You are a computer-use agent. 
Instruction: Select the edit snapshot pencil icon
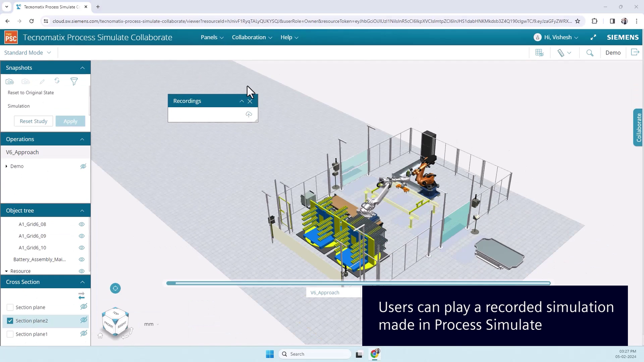pyautogui.click(x=42, y=81)
